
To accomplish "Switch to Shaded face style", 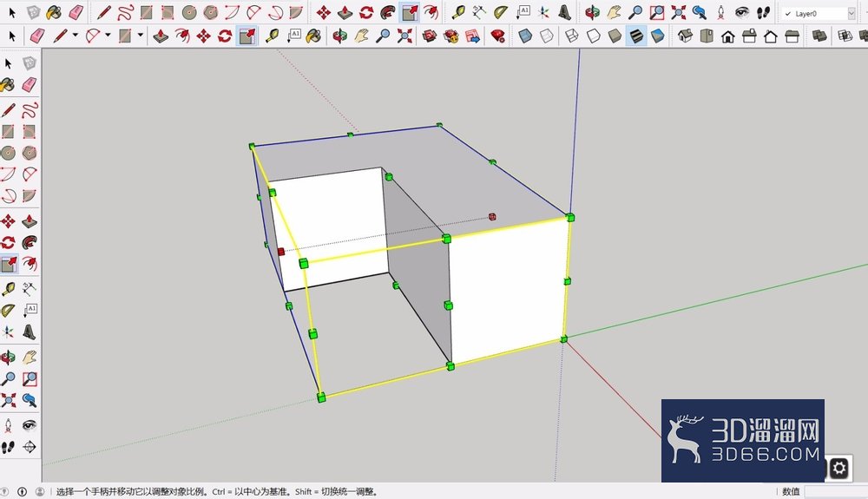I will click(615, 36).
